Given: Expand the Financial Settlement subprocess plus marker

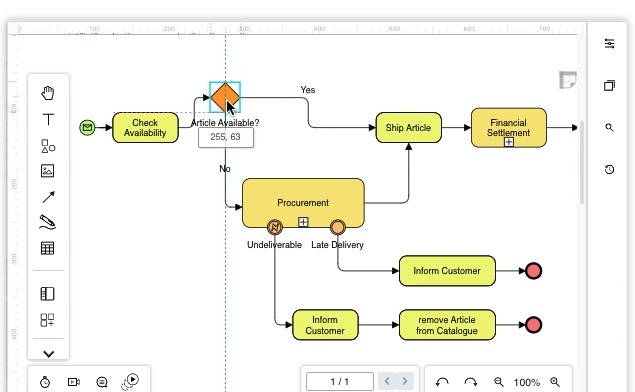Looking at the screenshot, I should 509,142.
